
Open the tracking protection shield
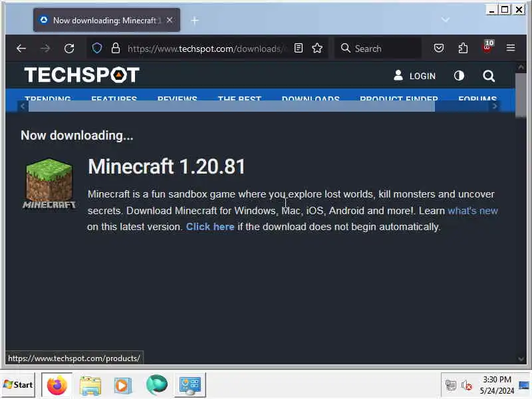point(97,48)
